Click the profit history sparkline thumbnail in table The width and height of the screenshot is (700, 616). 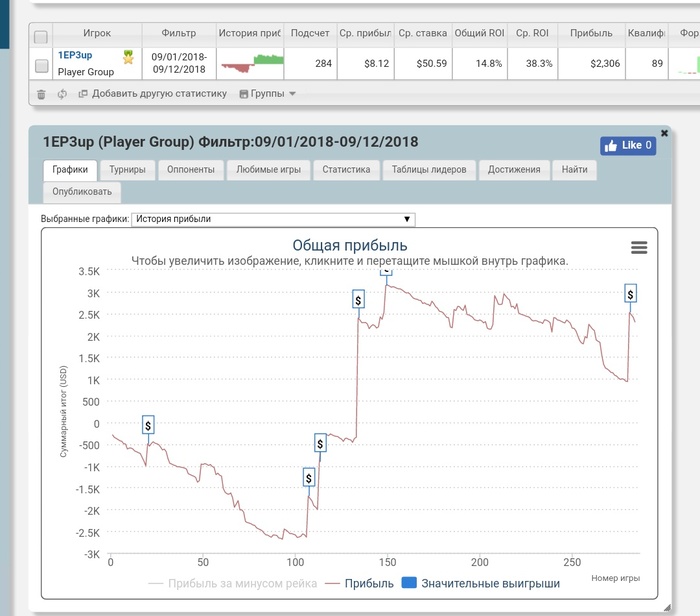[252, 63]
